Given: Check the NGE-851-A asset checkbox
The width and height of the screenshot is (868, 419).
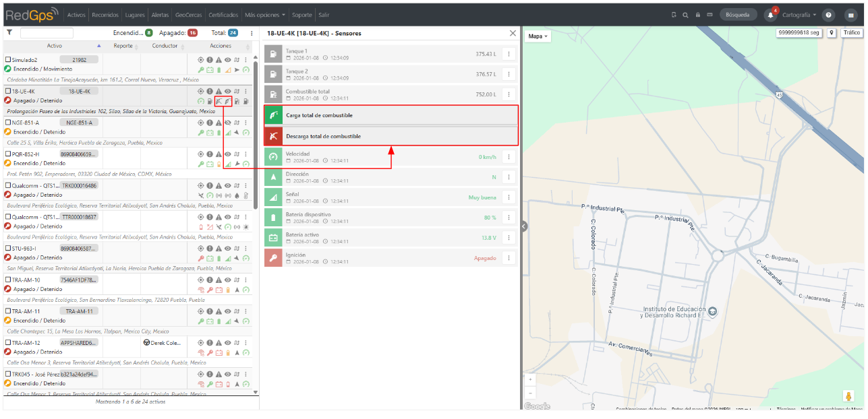Looking at the screenshot, I should (x=8, y=123).
